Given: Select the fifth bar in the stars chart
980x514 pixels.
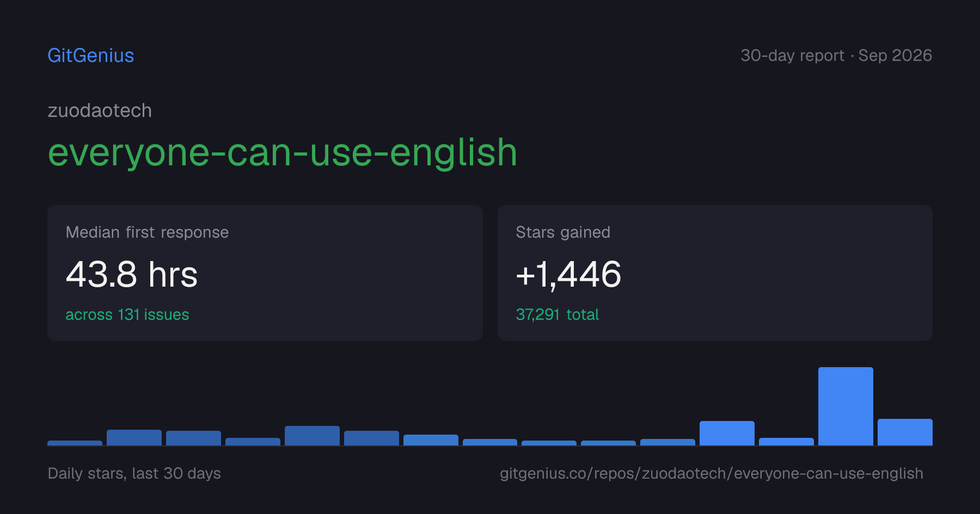Looking at the screenshot, I should (x=312, y=436).
